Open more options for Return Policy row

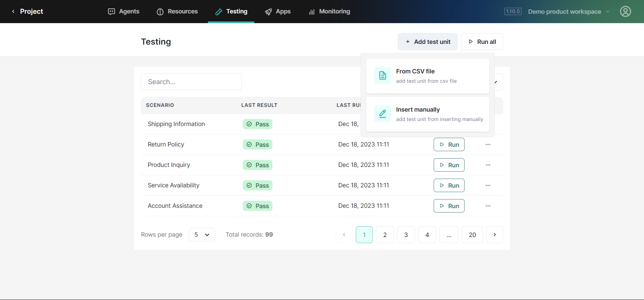pos(488,144)
